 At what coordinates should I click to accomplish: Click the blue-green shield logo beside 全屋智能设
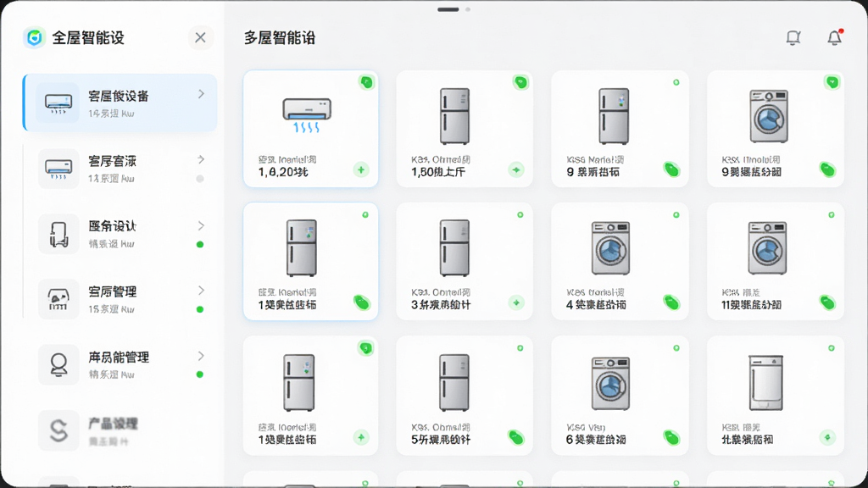[34, 37]
